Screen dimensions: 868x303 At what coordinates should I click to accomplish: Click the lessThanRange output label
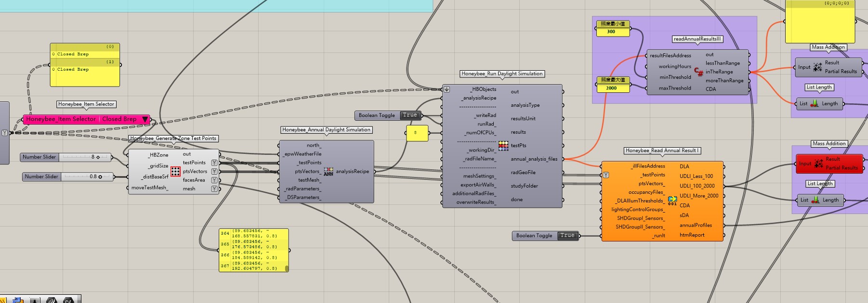723,63
